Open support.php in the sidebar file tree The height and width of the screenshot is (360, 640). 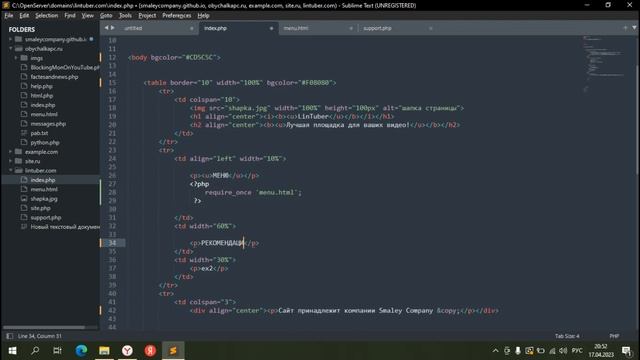point(46,218)
